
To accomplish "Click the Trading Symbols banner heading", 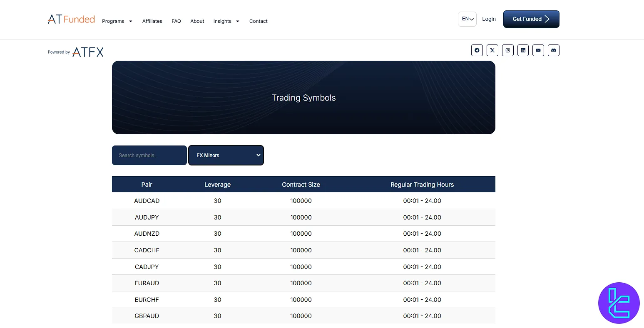I will [303, 98].
